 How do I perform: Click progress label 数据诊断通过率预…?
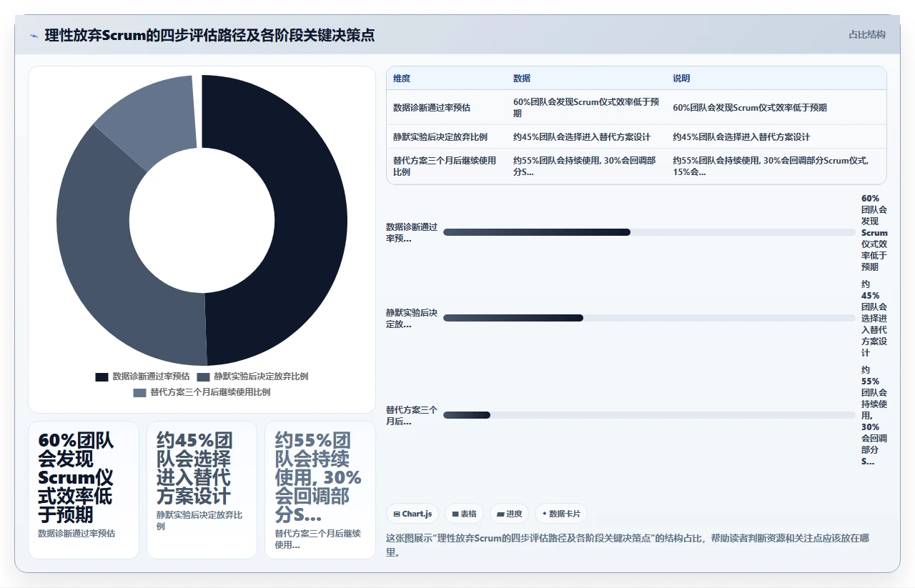coord(412,233)
